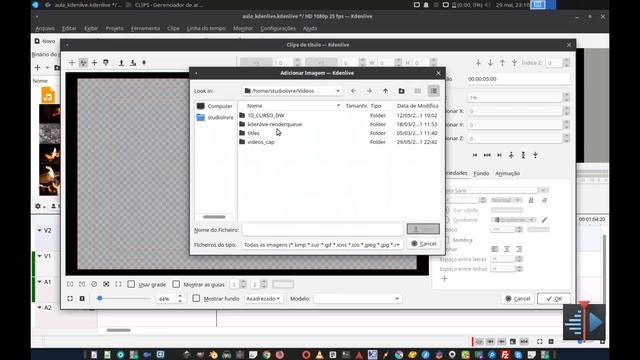Align item to right edge icon
This screenshot has height=360, width=640.
point(499,155)
